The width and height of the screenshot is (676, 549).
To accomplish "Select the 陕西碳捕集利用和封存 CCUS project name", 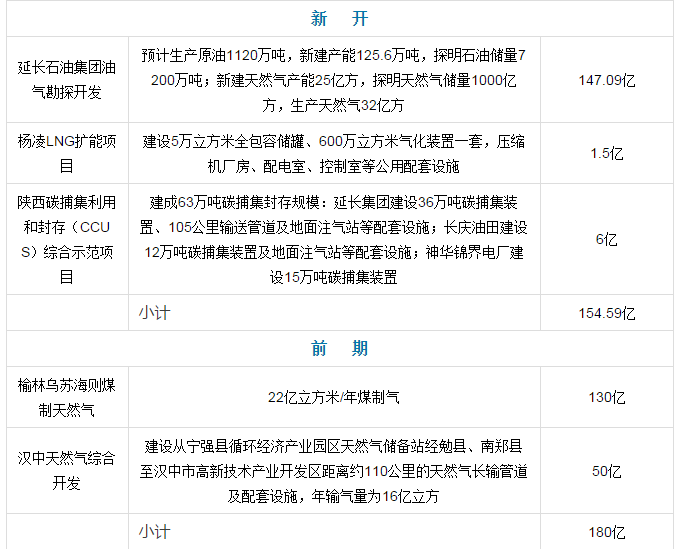I will tap(66, 239).
